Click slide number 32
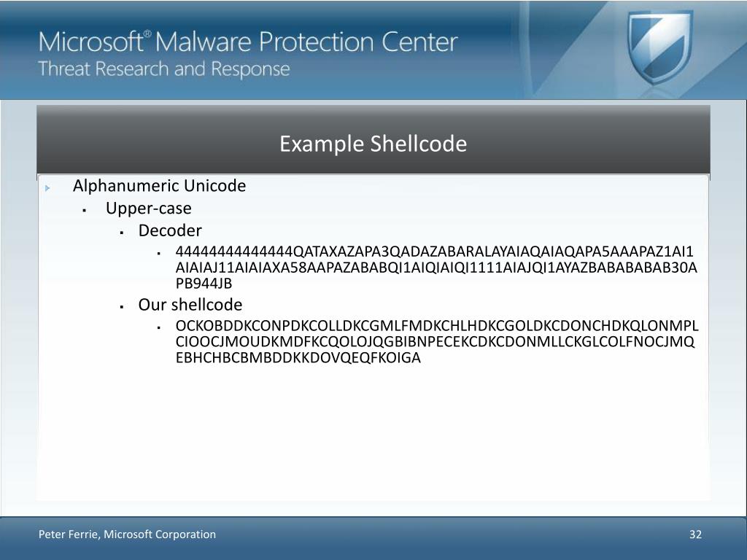747x560 pixels. (695, 534)
